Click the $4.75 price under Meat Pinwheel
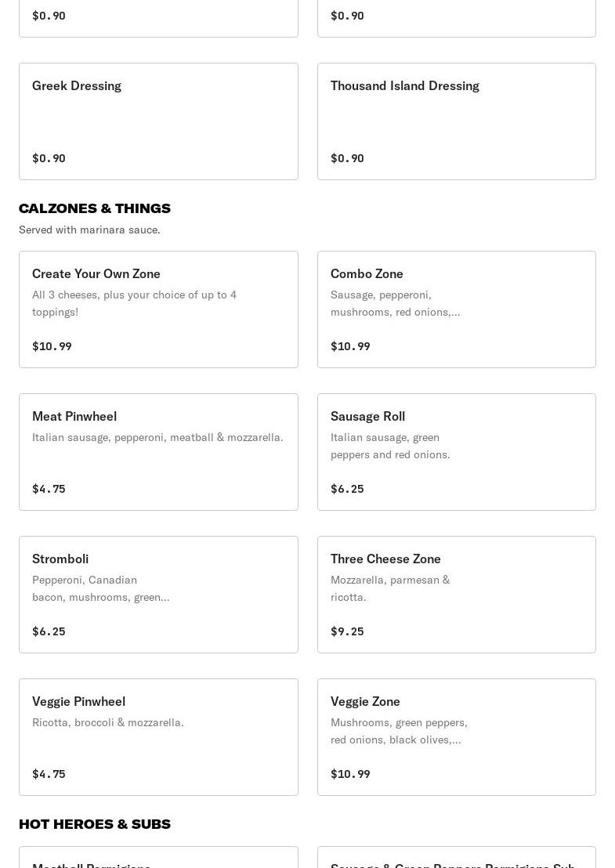615x868 pixels. pos(49,489)
